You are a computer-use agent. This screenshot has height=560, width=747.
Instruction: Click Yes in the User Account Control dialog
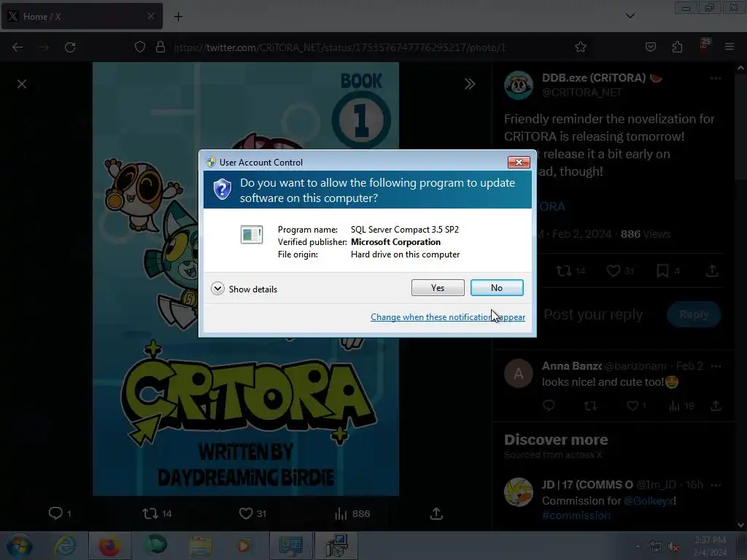click(x=438, y=287)
